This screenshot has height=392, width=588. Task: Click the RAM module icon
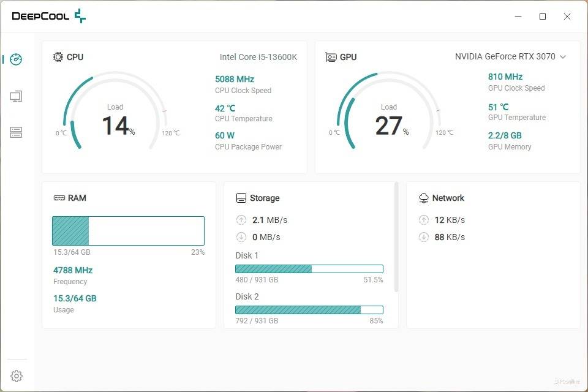pyautogui.click(x=59, y=198)
